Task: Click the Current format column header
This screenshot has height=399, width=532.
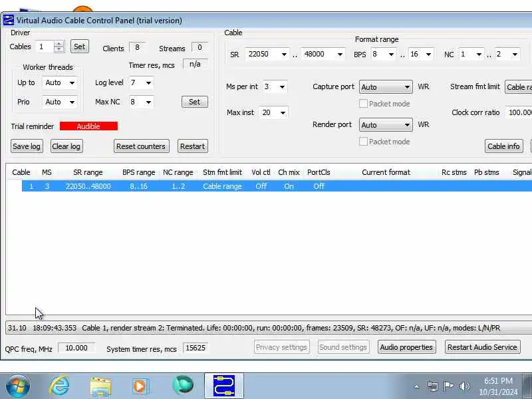Action: pyautogui.click(x=386, y=172)
